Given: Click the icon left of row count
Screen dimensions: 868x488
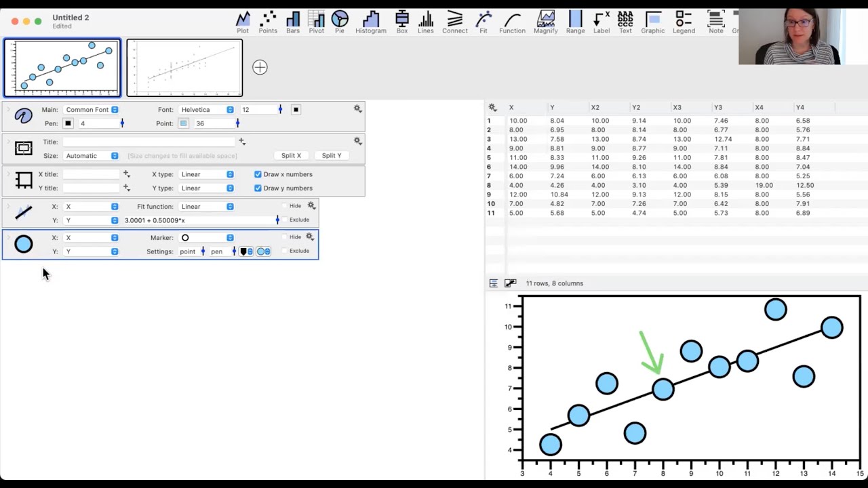Looking at the screenshot, I should pos(510,283).
